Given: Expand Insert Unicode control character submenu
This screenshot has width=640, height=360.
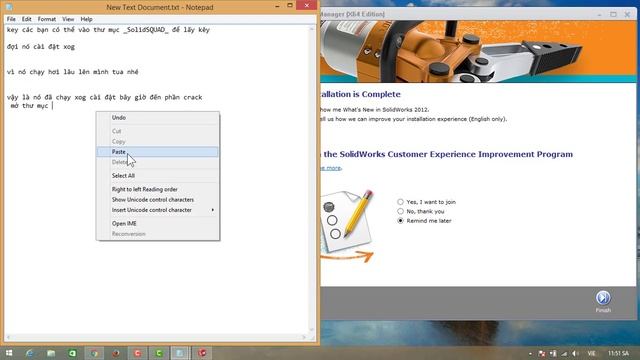Looking at the screenshot, I should (158, 210).
